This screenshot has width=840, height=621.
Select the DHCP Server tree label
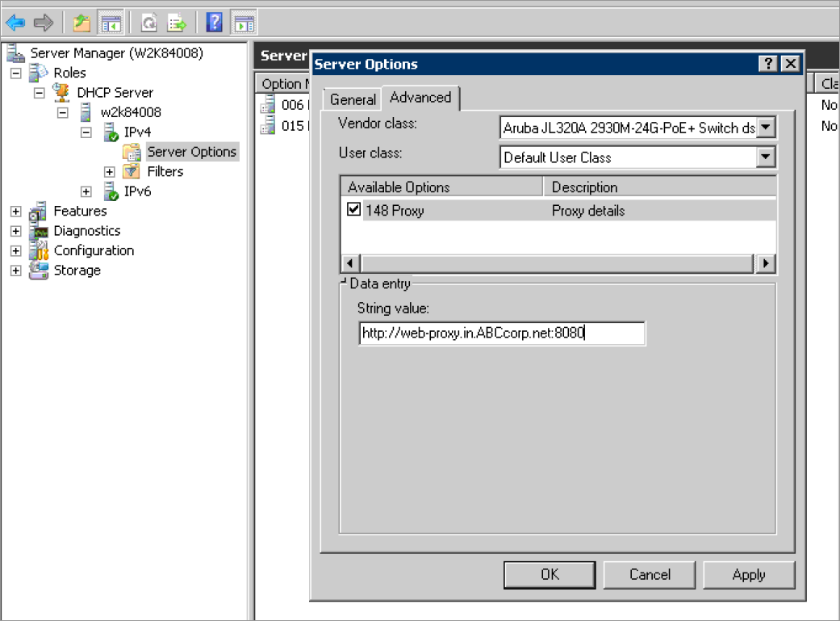[115, 92]
